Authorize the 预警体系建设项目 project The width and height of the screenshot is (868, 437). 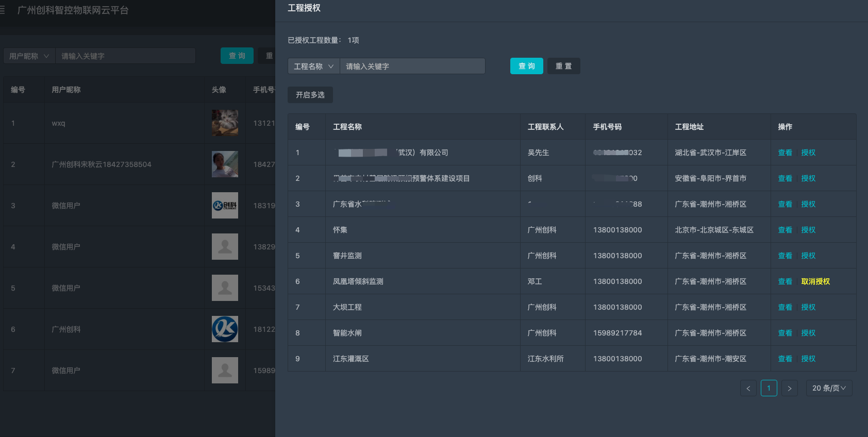click(x=808, y=178)
